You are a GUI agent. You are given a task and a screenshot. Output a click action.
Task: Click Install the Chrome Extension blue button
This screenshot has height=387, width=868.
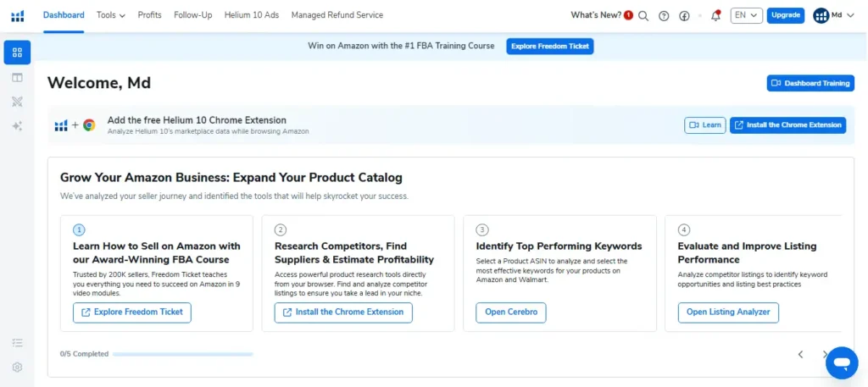coord(787,125)
